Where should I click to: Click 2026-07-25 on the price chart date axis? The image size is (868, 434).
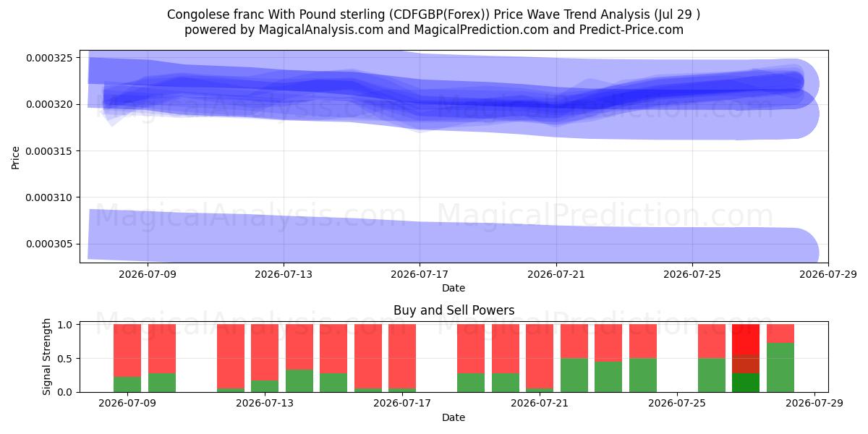click(x=692, y=274)
